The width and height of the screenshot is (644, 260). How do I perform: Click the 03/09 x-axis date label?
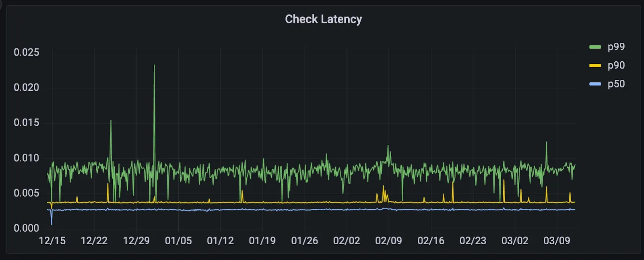point(557,241)
